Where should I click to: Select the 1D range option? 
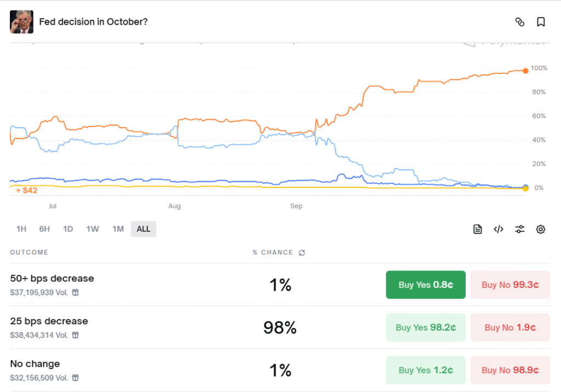(68, 229)
